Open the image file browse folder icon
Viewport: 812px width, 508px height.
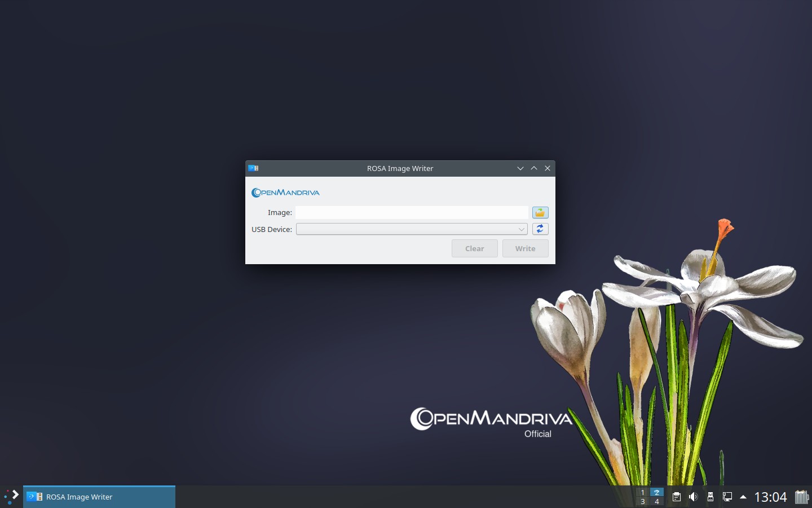540,213
